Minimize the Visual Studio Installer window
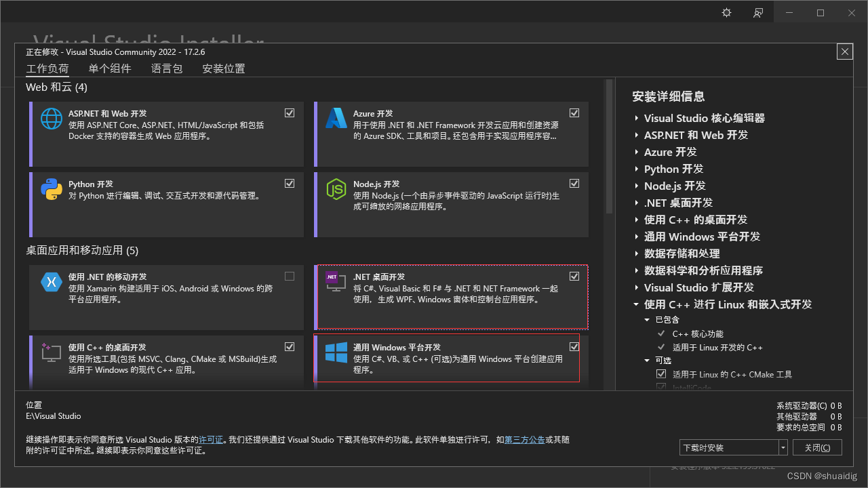The image size is (868, 488). tap(789, 13)
